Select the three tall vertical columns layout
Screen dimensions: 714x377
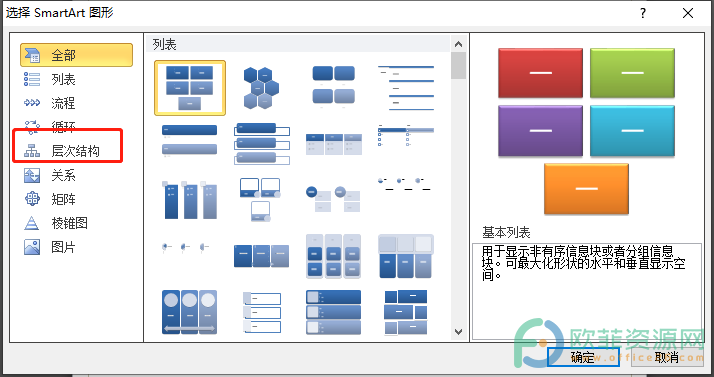(189, 199)
